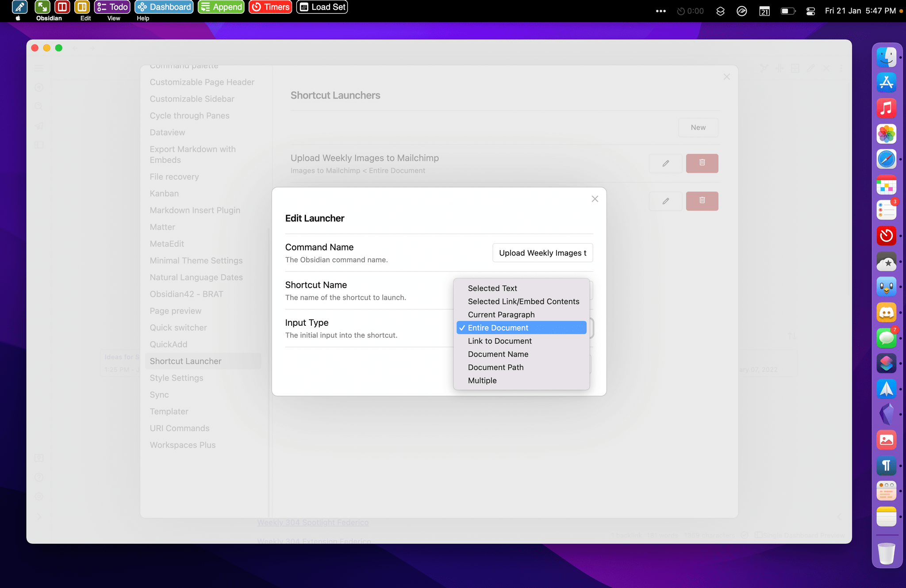Click the New launcher button
This screenshot has width=906, height=588.
(698, 127)
